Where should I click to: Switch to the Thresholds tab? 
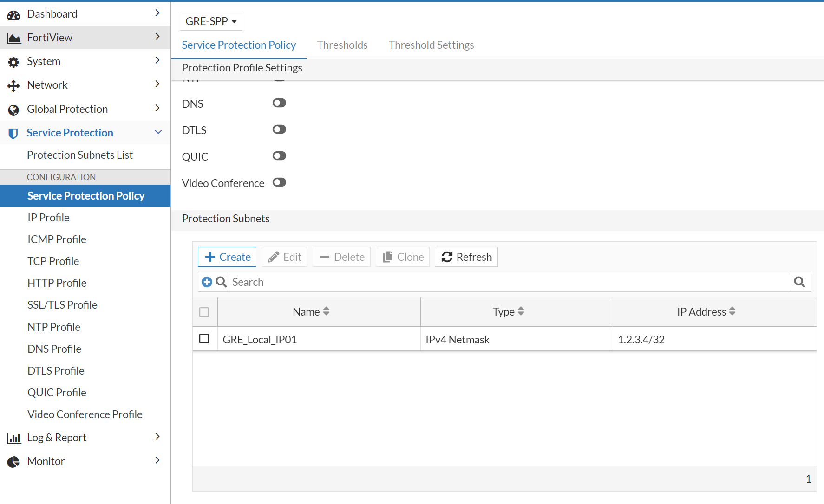coord(342,45)
